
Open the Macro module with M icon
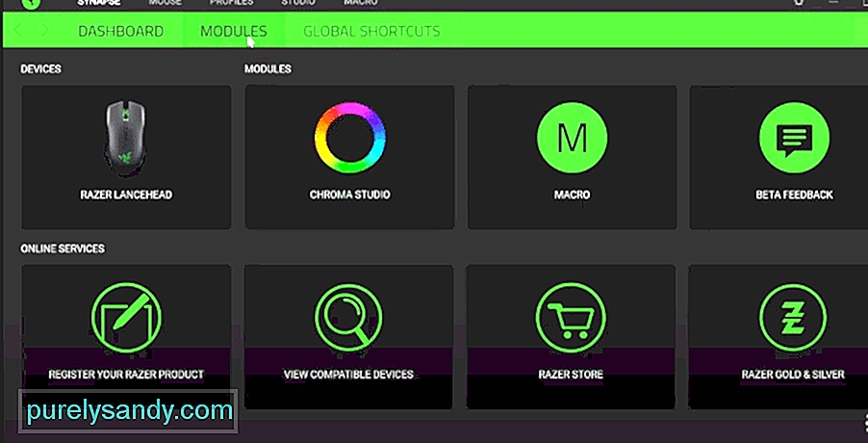pyautogui.click(x=572, y=157)
